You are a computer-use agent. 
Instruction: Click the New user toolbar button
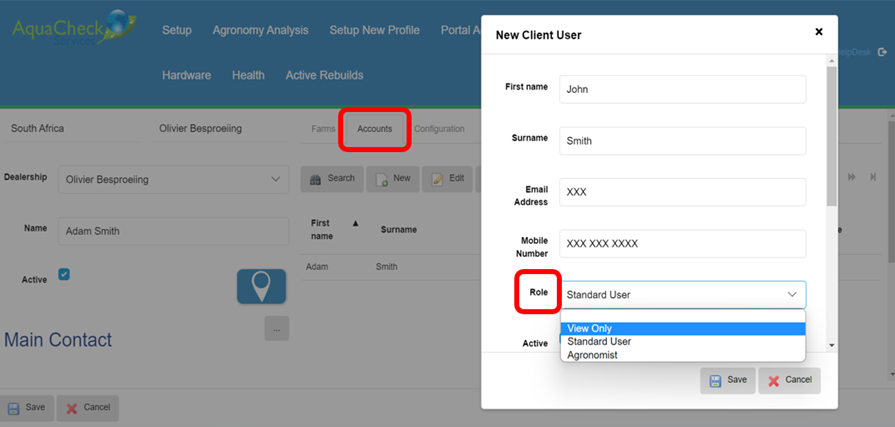click(x=392, y=179)
